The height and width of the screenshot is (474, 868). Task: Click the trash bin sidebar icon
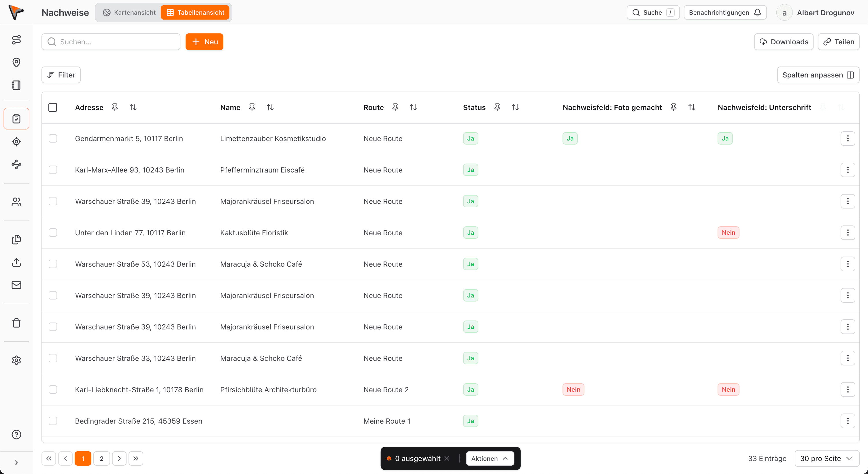[16, 323]
